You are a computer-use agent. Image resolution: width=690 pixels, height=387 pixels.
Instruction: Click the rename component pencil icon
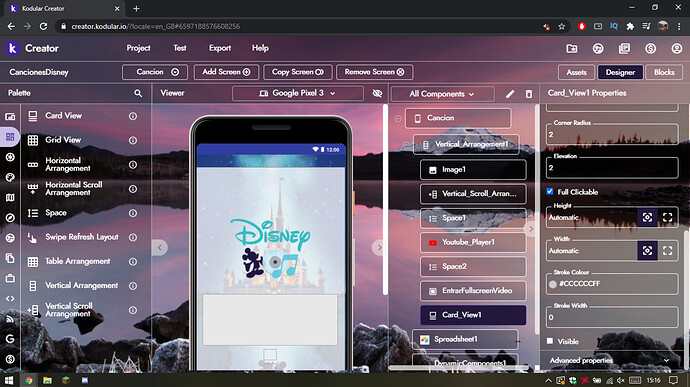510,94
